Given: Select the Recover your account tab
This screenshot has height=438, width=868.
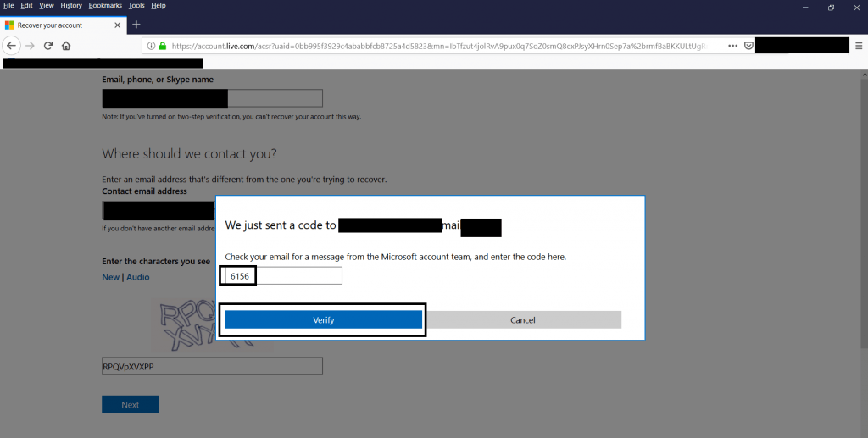Looking at the screenshot, I should tap(63, 25).
